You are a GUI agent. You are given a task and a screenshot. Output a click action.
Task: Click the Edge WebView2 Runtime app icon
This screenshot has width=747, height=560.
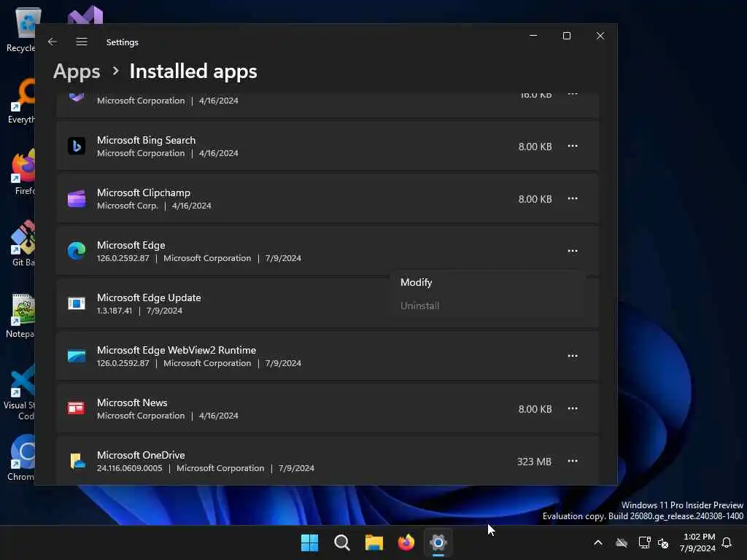coord(76,356)
